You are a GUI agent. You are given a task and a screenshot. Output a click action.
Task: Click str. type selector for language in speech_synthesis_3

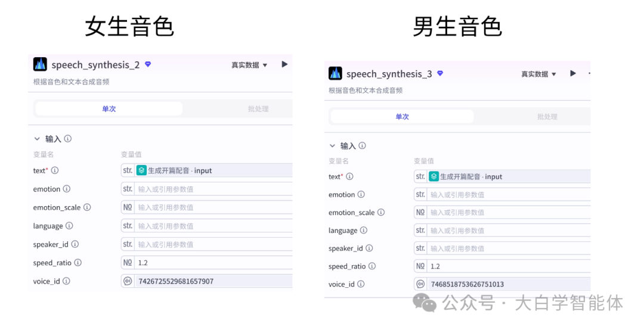[x=420, y=231]
